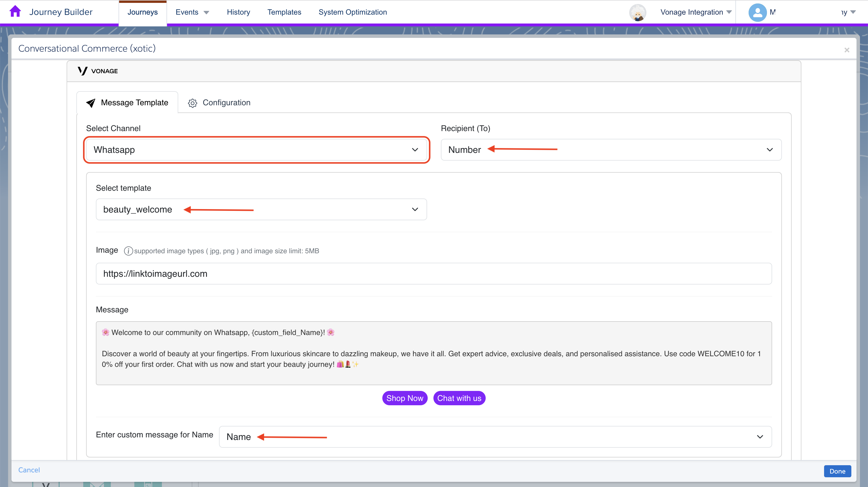
Task: Click the purple home icon
Action: click(x=15, y=11)
